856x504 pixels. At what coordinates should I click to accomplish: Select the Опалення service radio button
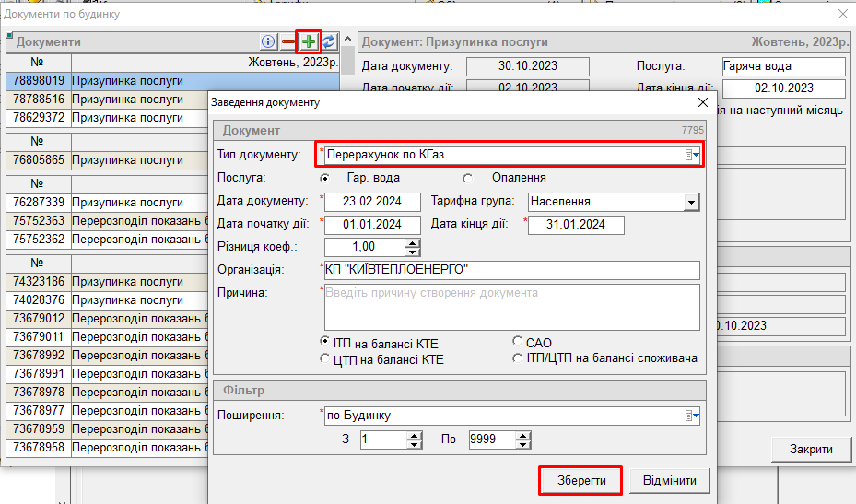point(468,178)
